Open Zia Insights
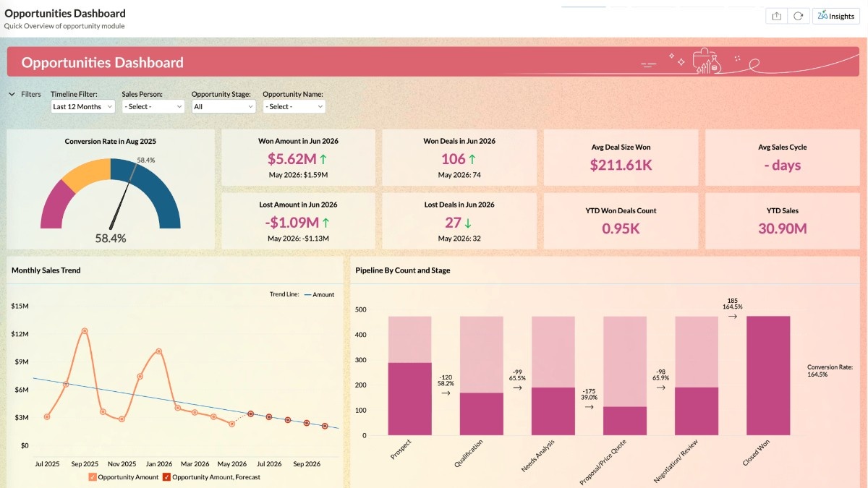The image size is (868, 488). [x=836, y=16]
